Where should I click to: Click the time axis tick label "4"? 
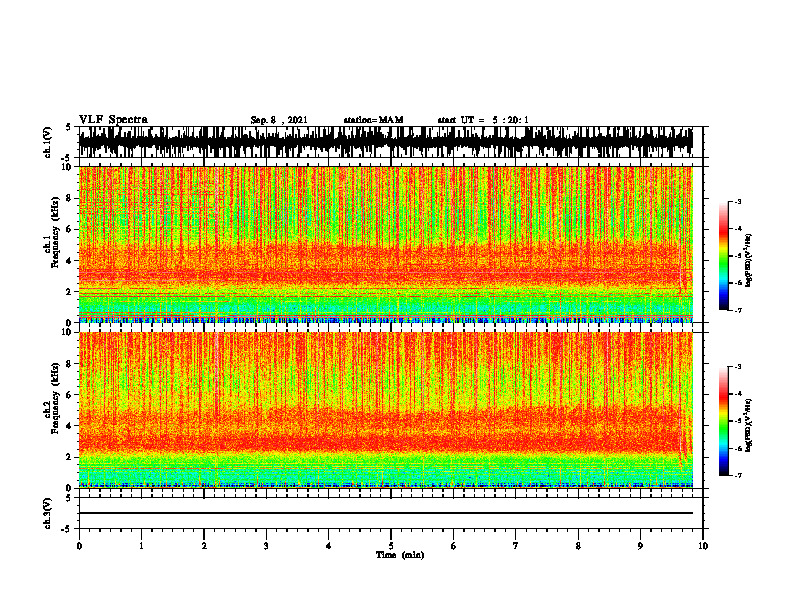coord(329,546)
